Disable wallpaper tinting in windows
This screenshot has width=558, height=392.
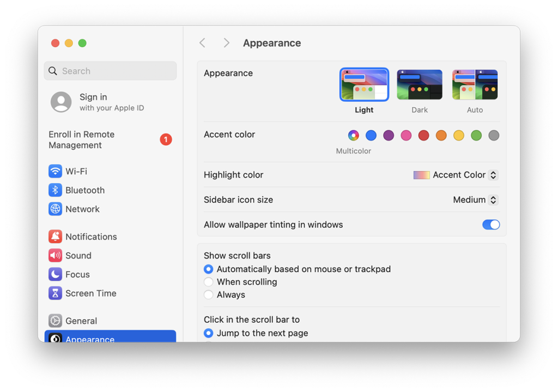(x=491, y=224)
